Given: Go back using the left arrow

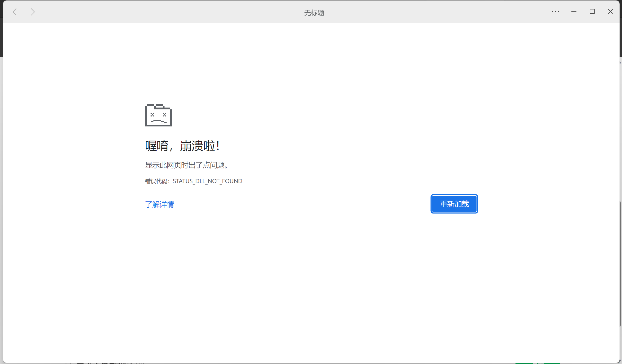Looking at the screenshot, I should pyautogui.click(x=15, y=12).
